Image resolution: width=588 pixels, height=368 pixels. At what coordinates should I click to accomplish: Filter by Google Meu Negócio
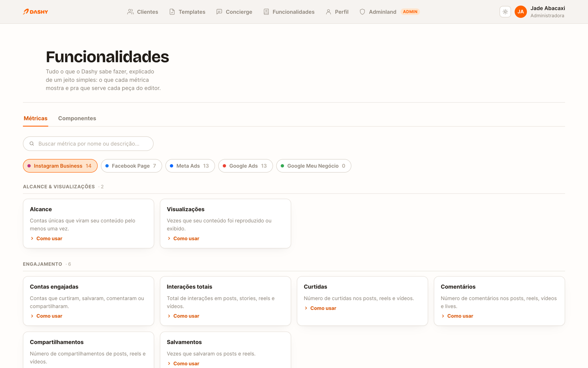[x=314, y=166]
